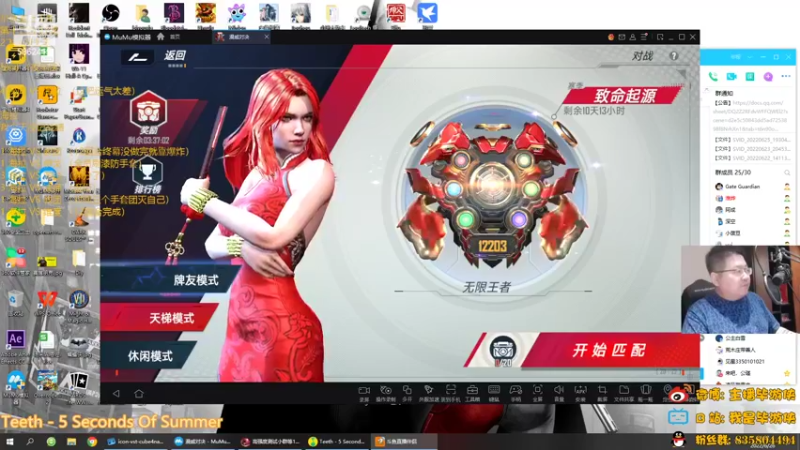Click the APK install toolbar icon
The width and height of the screenshot is (800, 450).
pyautogui.click(x=581, y=393)
